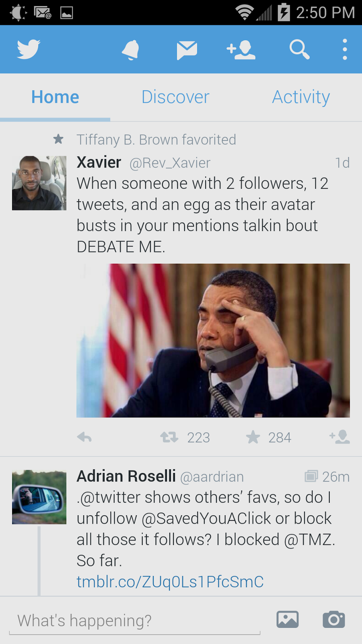Open Tiffany B. Brown favorited label

[x=156, y=140]
